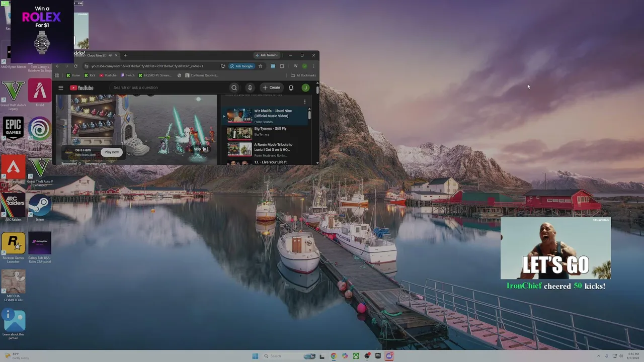The height and width of the screenshot is (362, 644).
Task: Skip the video ad
Action: click(200, 149)
